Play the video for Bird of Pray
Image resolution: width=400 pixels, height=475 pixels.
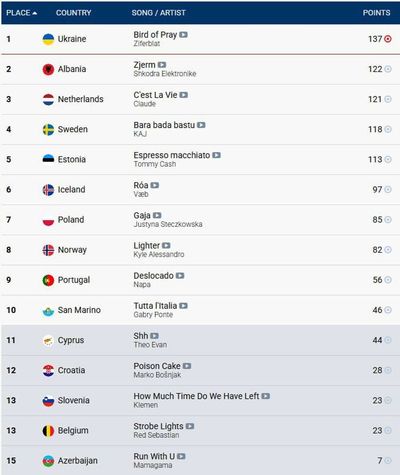click(183, 35)
